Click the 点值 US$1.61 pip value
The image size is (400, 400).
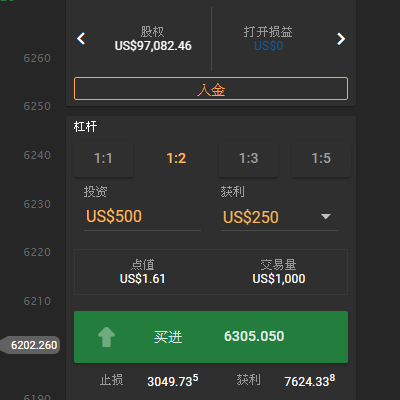click(x=142, y=279)
